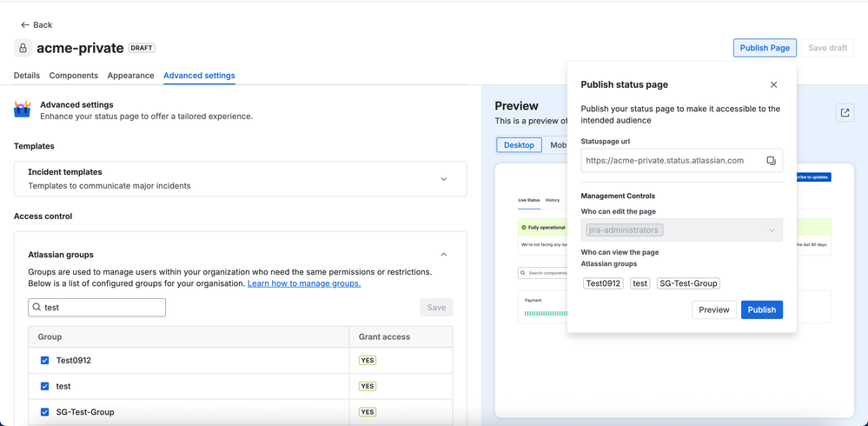
Task: Click the Statuspage url field
Action: (681, 161)
